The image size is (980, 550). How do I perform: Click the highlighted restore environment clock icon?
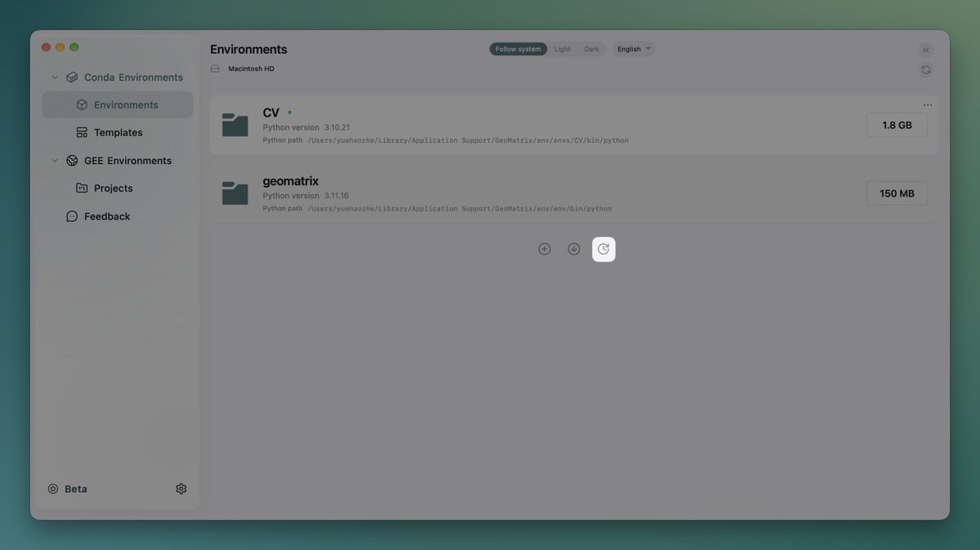(x=604, y=249)
